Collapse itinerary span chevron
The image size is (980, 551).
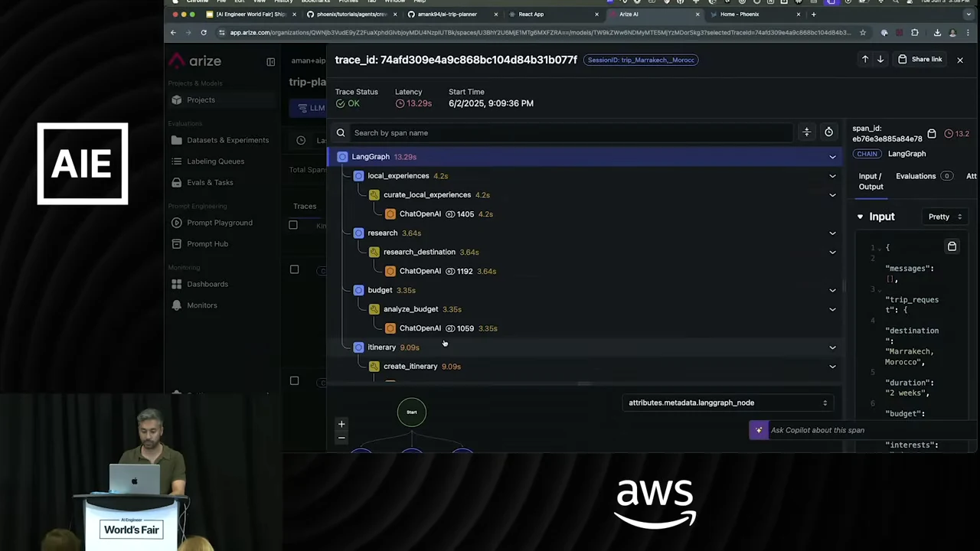coord(832,347)
